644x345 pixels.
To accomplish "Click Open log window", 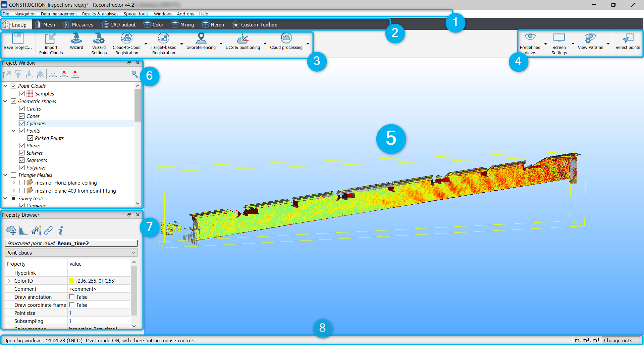I will tap(22, 340).
